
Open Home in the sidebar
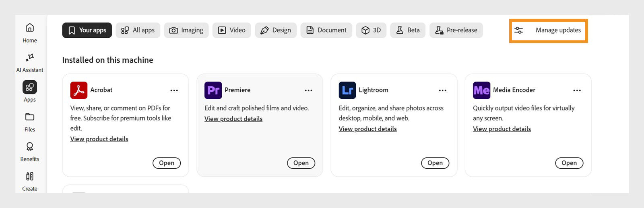tap(29, 33)
